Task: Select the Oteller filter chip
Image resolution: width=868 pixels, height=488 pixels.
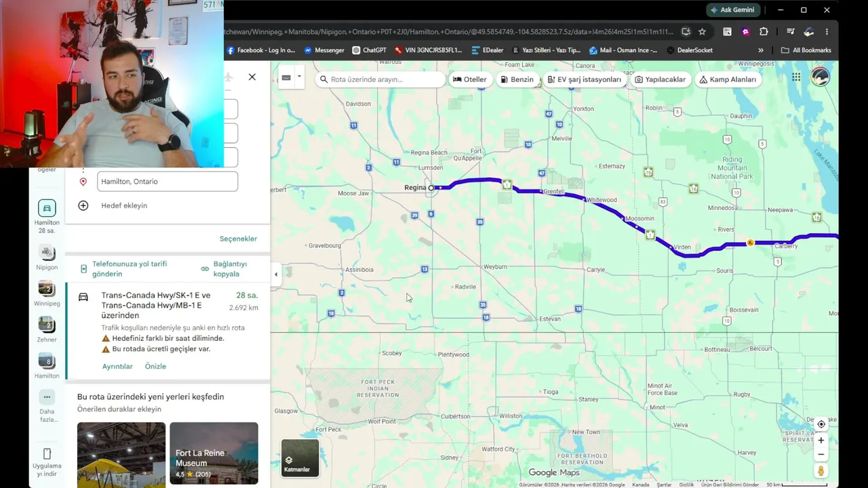Action: (469, 79)
